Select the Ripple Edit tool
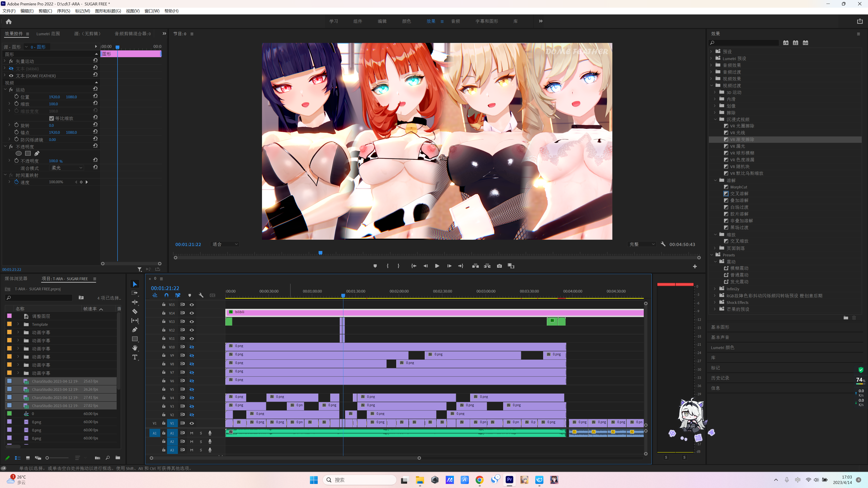This screenshot has width=868, height=488. click(135, 302)
